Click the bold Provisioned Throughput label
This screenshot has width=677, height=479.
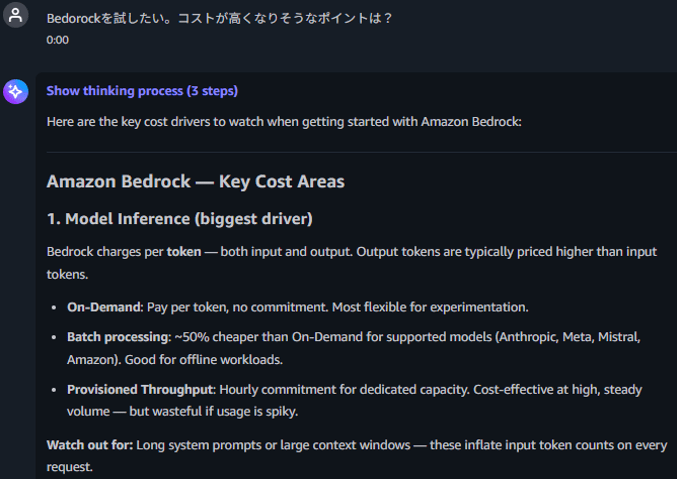140,390
